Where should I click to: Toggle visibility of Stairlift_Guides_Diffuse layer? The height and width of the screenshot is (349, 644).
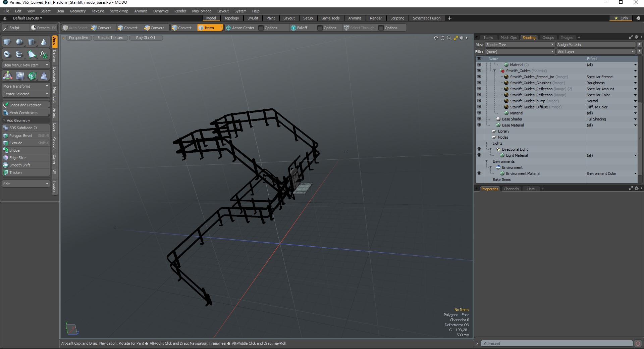(x=479, y=107)
